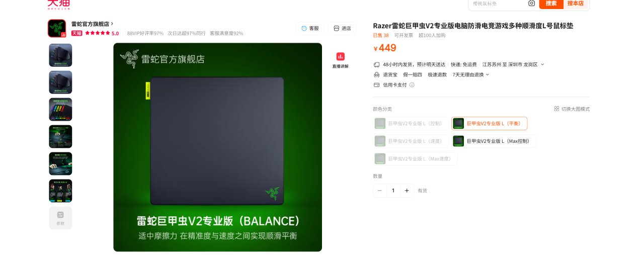
Task: Click the quantity input showing 1
Action: pyautogui.click(x=393, y=191)
